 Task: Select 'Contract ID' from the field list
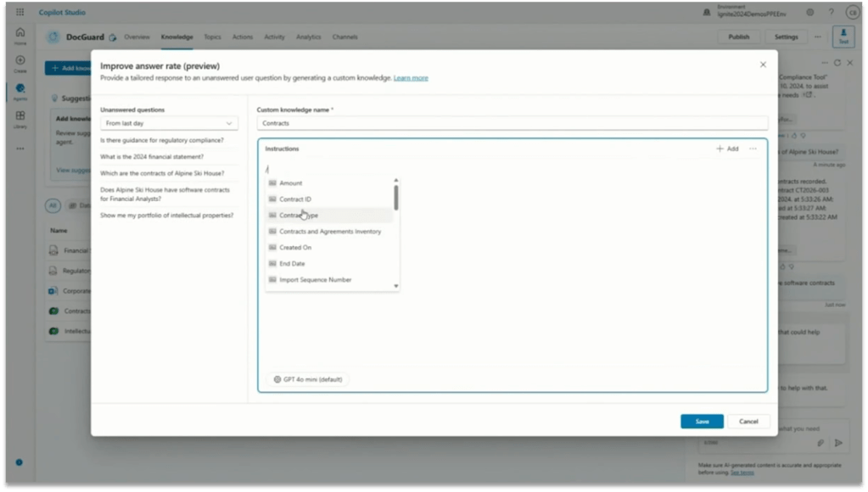(295, 199)
